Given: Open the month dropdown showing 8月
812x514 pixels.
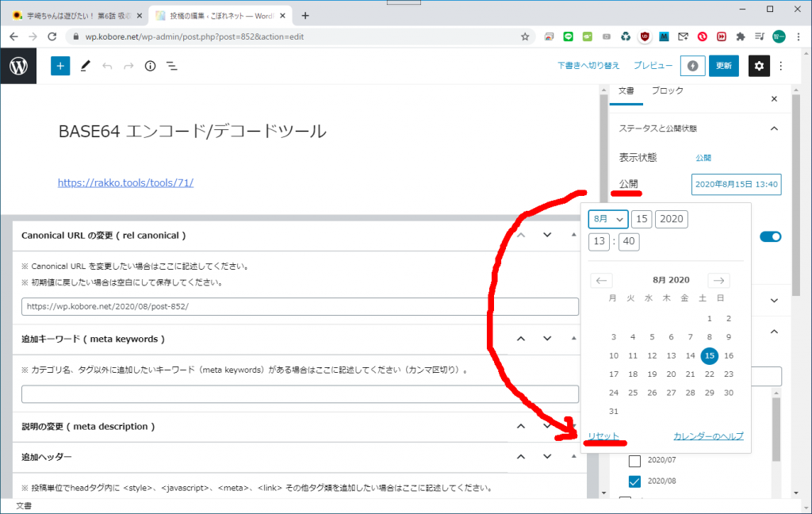Looking at the screenshot, I should pyautogui.click(x=608, y=219).
